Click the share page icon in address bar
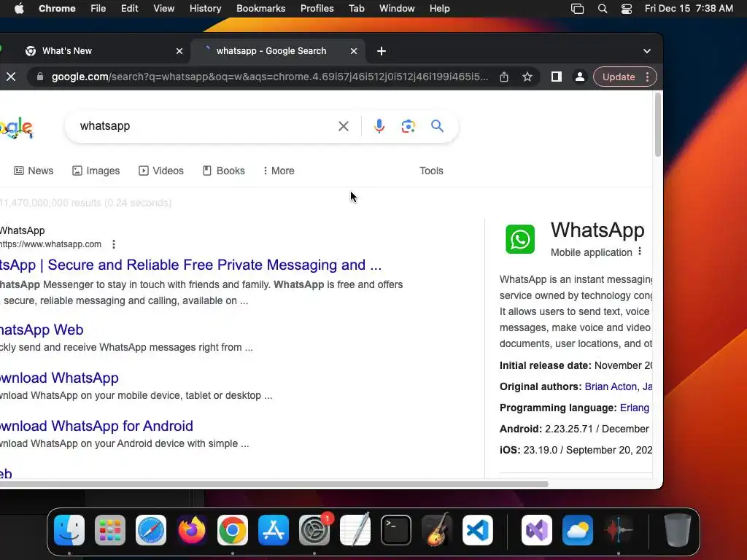The width and height of the screenshot is (747, 560). pyautogui.click(x=504, y=77)
